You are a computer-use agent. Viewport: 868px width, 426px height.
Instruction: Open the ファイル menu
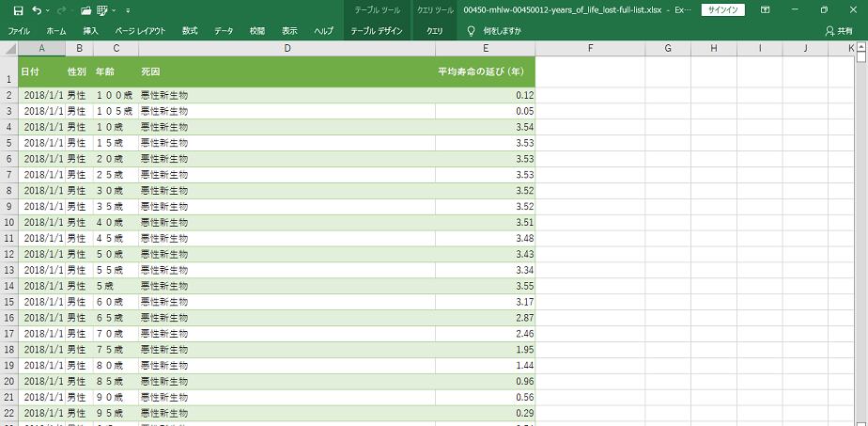[x=19, y=31]
